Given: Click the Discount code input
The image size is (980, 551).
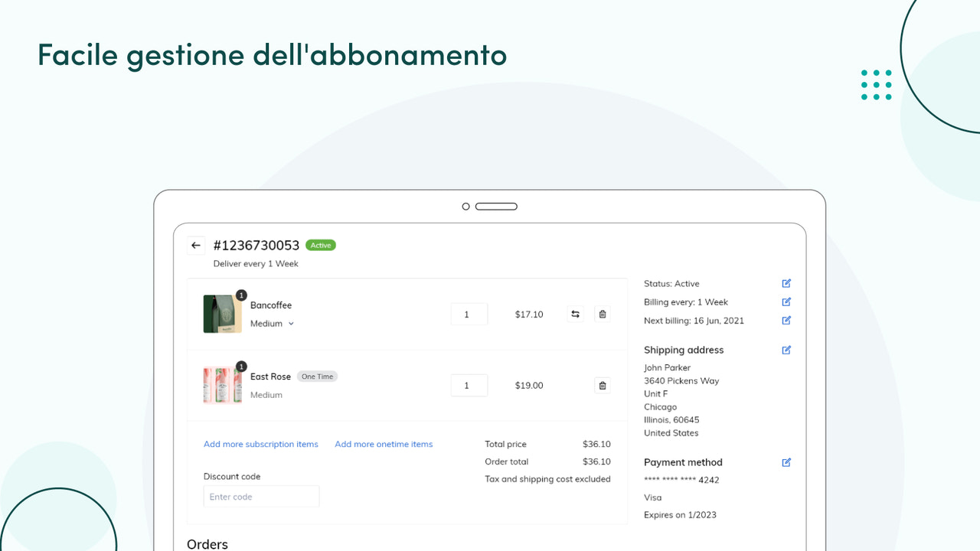Looking at the screenshot, I should point(261,497).
